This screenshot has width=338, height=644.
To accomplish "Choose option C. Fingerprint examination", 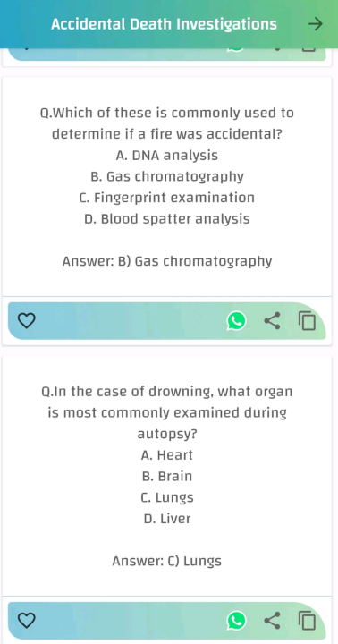I will (167, 198).
